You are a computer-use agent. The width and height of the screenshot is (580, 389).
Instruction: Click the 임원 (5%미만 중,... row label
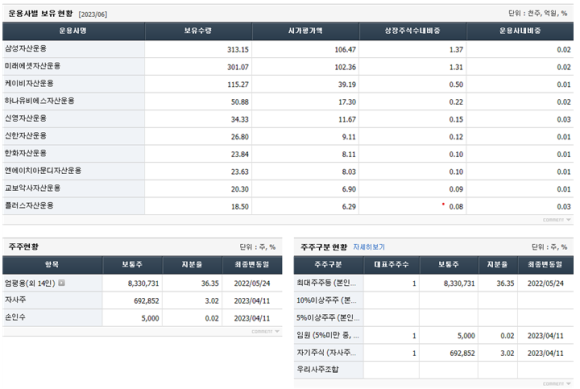point(327,335)
